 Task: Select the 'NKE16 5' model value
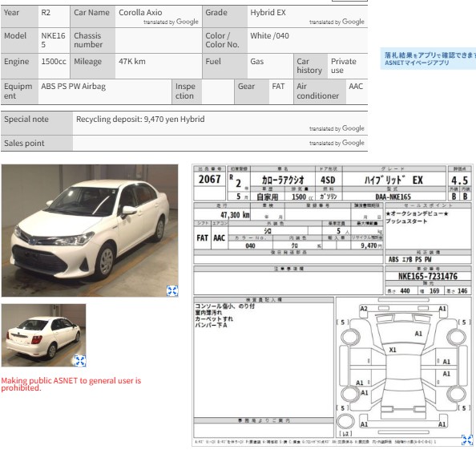53,40
